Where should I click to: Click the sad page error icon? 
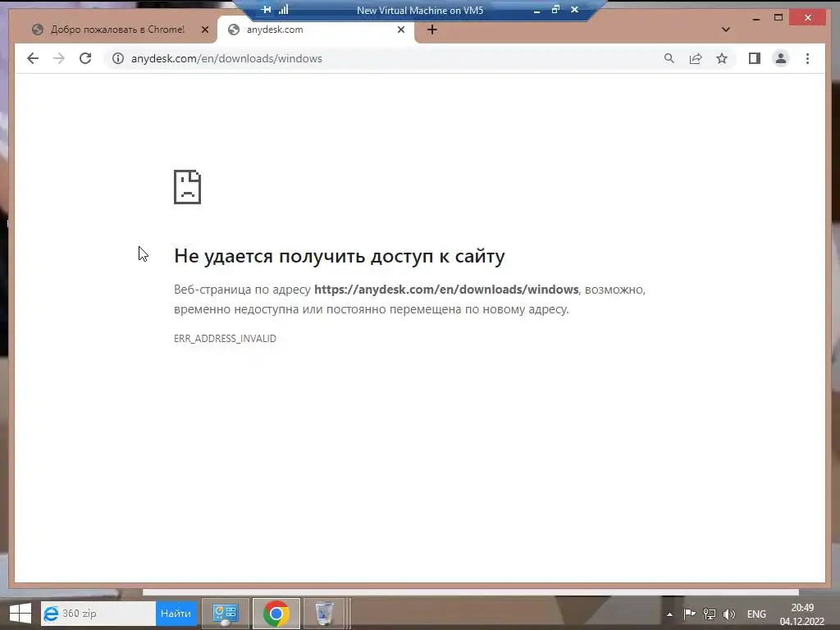tap(187, 187)
